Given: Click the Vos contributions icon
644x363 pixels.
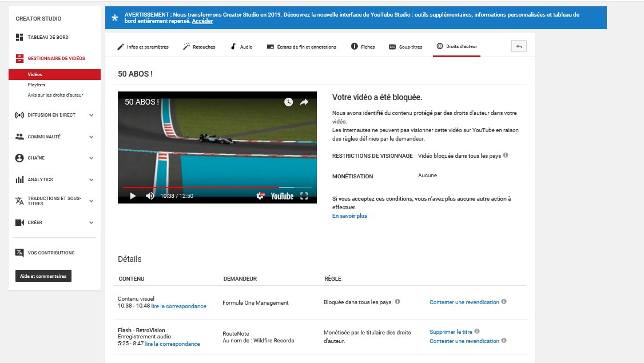Looking at the screenshot, I should 19,253.
